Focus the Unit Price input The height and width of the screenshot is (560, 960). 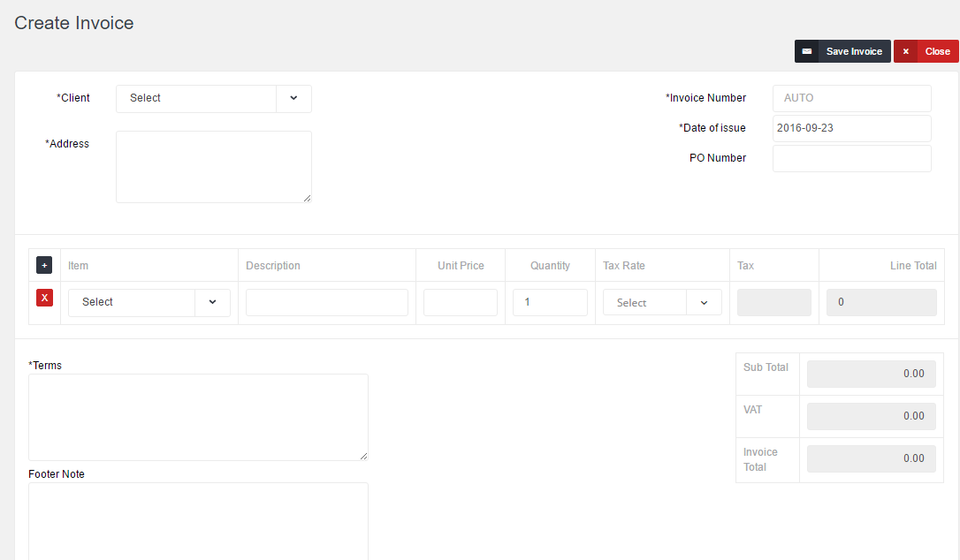pyautogui.click(x=460, y=302)
